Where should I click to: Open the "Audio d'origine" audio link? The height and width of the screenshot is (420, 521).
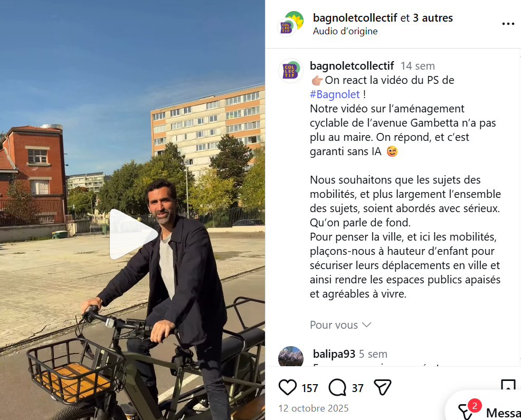point(345,31)
